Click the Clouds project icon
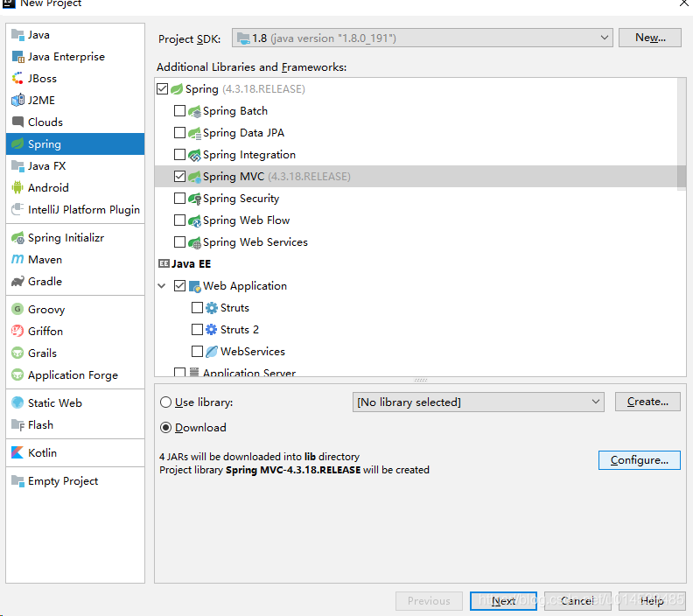This screenshot has height=616, width=693. [x=17, y=122]
